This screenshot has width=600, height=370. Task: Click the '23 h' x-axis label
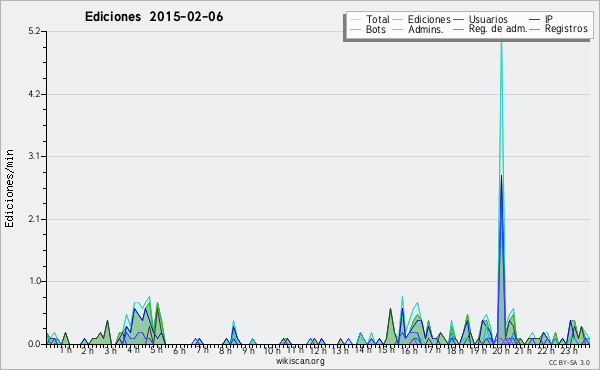569,350
